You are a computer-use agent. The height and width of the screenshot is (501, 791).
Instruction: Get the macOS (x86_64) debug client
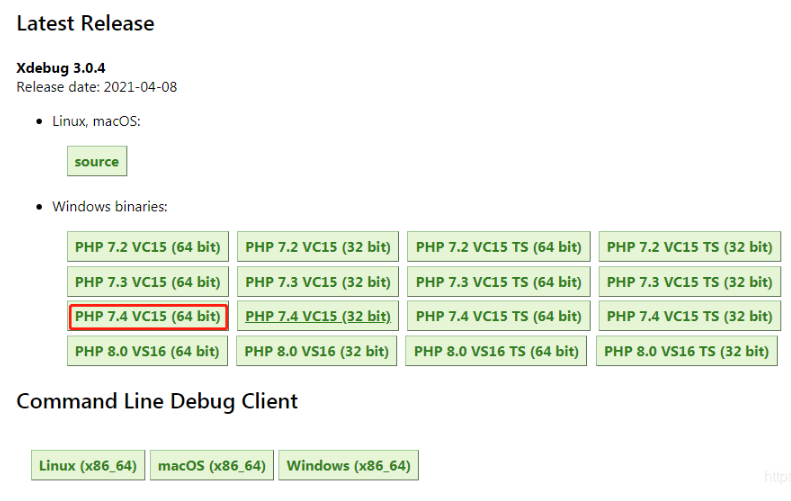click(x=212, y=465)
